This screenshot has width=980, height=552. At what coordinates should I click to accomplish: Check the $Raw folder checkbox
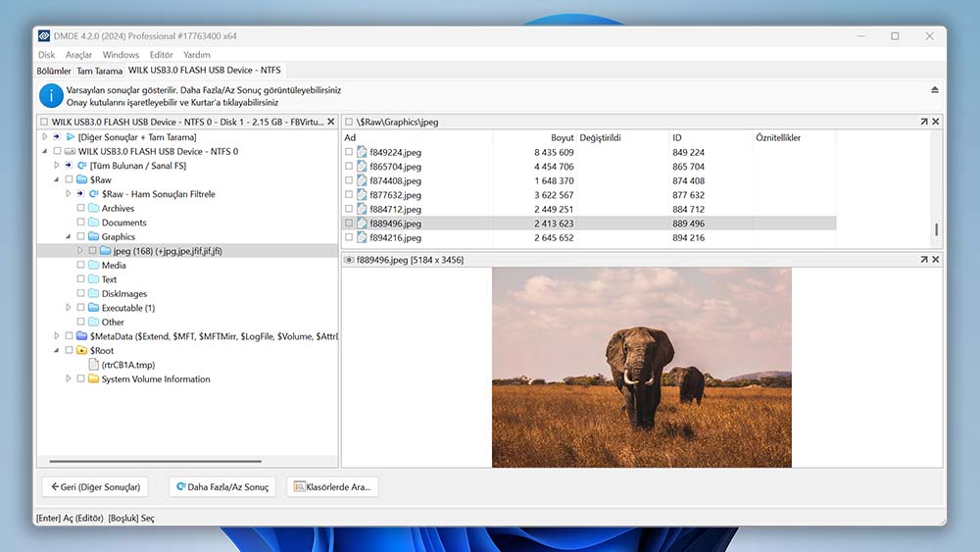(69, 179)
